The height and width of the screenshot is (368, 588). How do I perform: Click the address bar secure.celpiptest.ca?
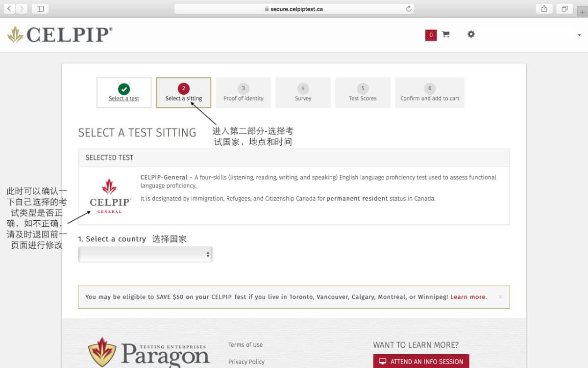[294, 9]
